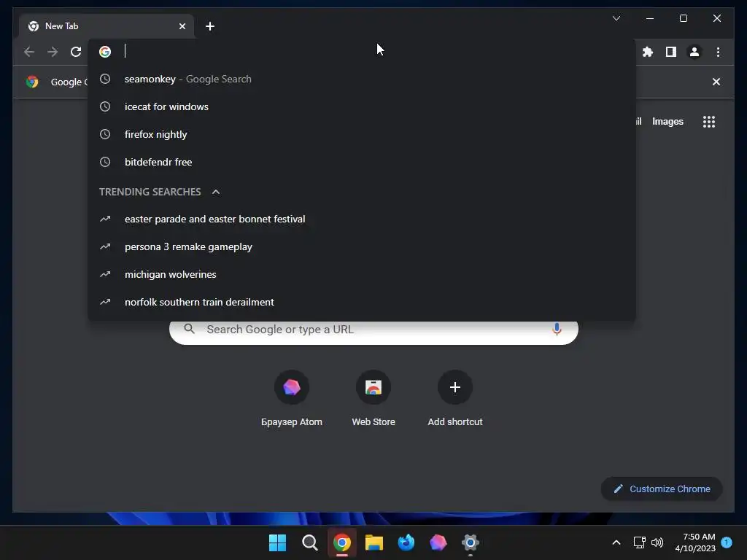Viewport: 747px width, 560px height.
Task: Close the New Tab tab
Action: [x=182, y=26]
